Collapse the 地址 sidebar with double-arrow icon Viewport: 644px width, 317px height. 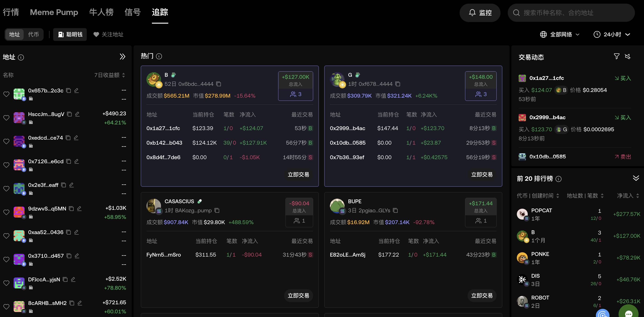122,57
